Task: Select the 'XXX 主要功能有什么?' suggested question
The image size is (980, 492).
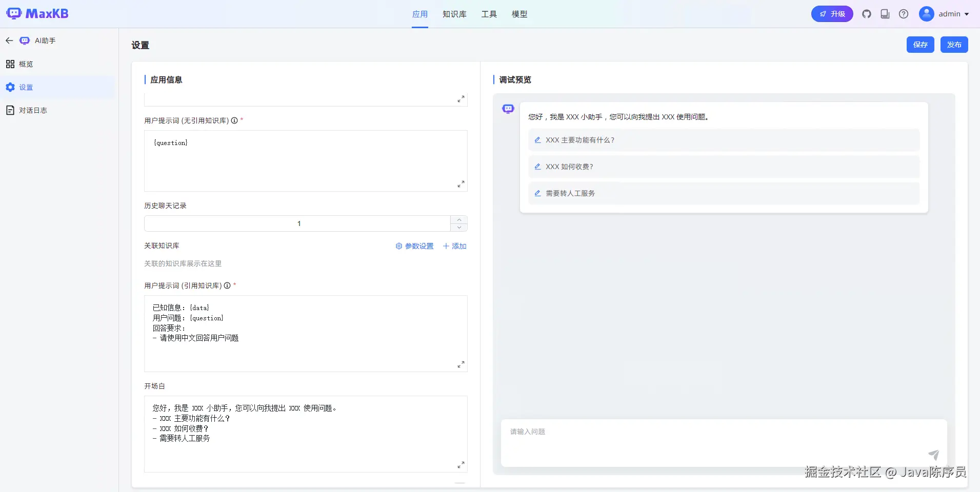Action: pos(724,140)
